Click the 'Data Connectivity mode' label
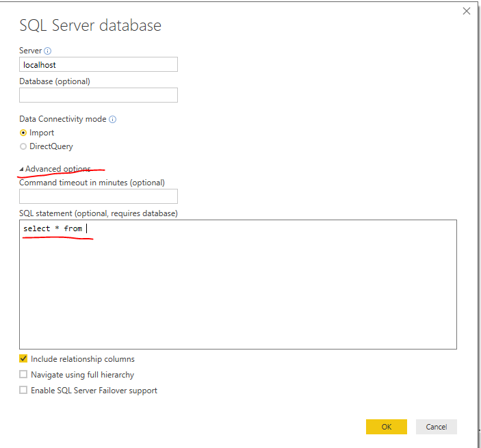Image resolution: width=481 pixels, height=448 pixels. (x=63, y=119)
